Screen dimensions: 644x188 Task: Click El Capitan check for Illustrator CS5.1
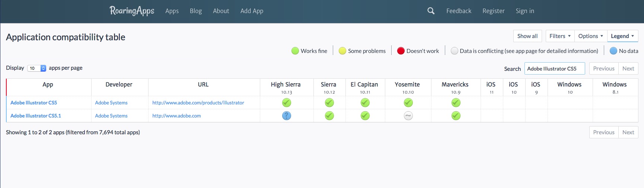click(365, 116)
